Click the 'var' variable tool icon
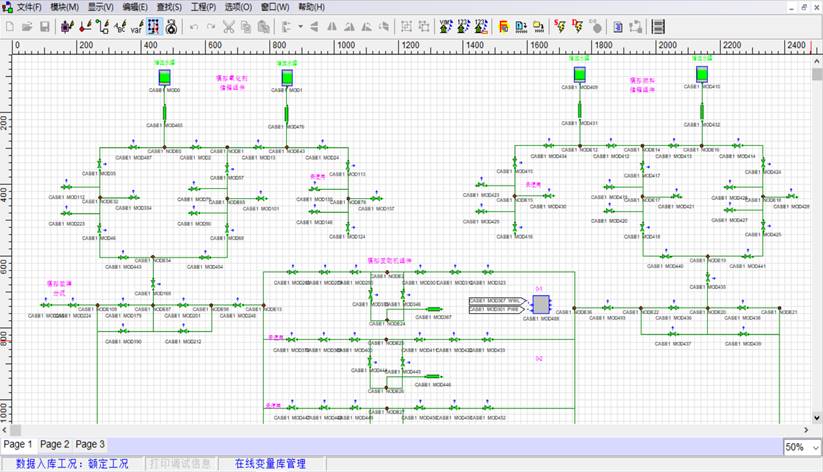 tap(135, 26)
